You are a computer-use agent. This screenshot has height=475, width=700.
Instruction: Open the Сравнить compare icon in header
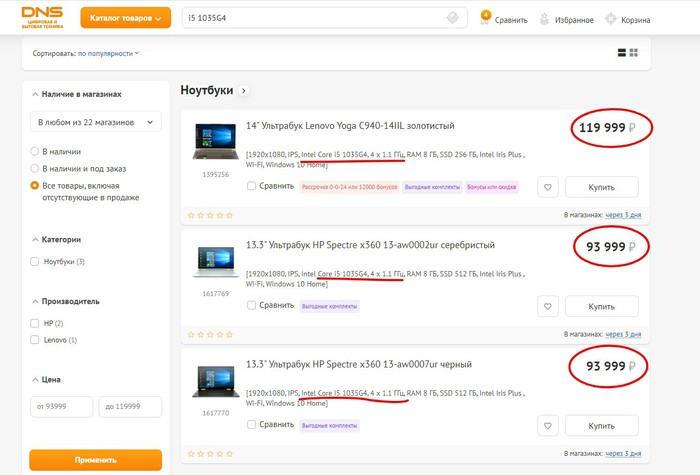pyautogui.click(x=486, y=18)
